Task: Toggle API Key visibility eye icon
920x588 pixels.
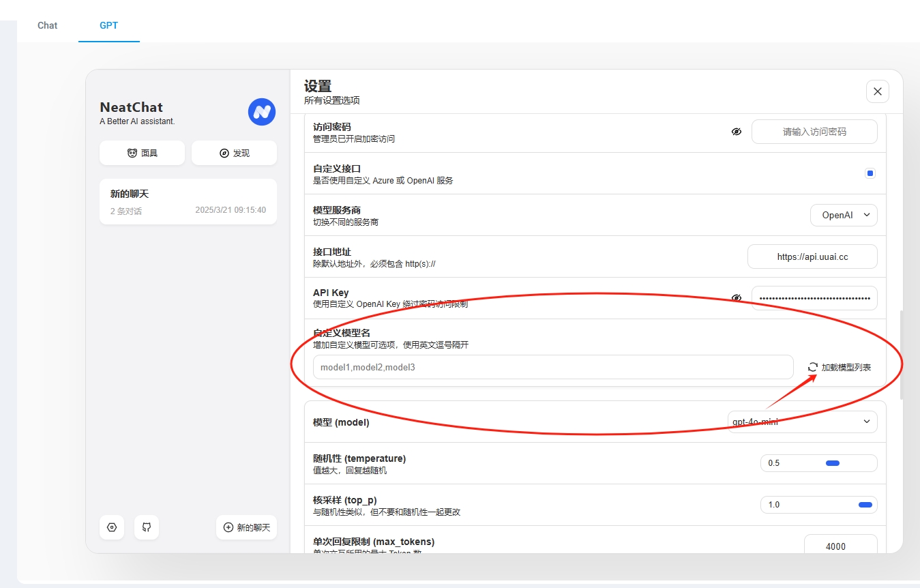Action: click(x=737, y=298)
